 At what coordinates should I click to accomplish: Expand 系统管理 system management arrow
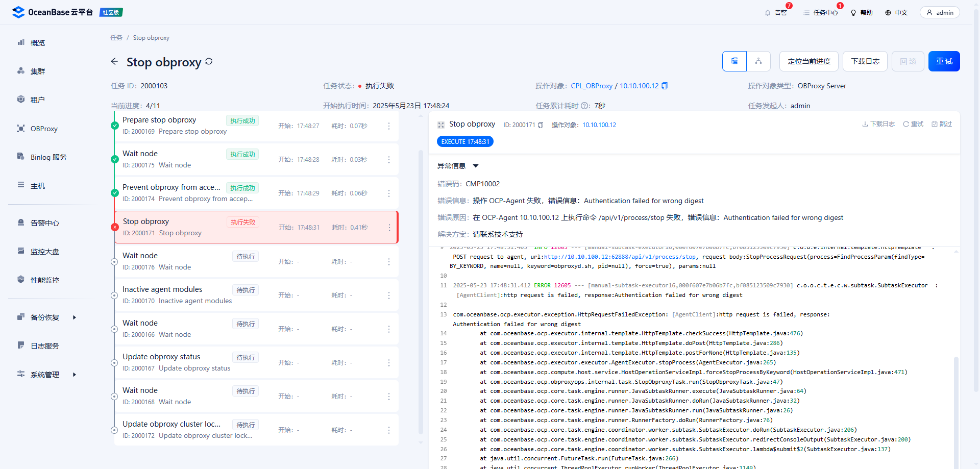[75, 375]
